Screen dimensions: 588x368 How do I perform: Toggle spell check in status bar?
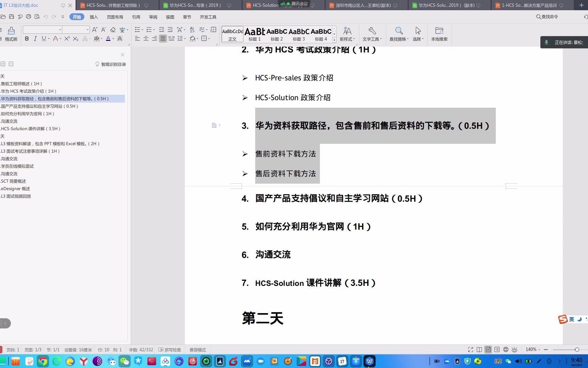coord(170,350)
